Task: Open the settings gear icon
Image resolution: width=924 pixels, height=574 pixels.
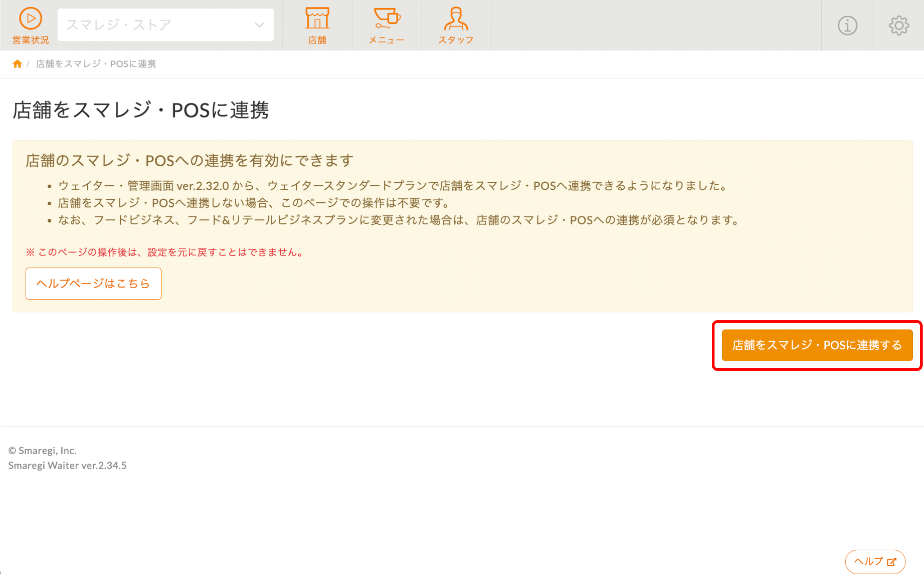Action: pyautogui.click(x=899, y=25)
